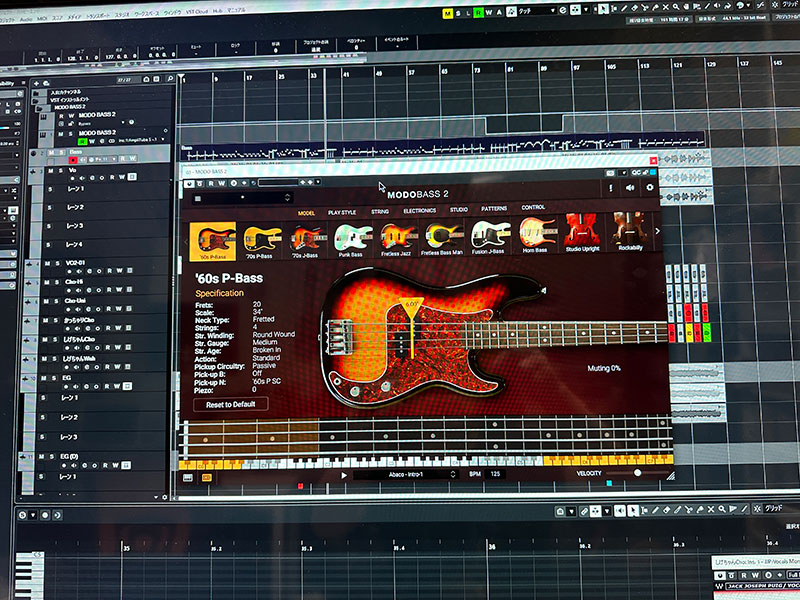Click the M state button in the top toolbar
800x600 pixels.
tap(447, 14)
